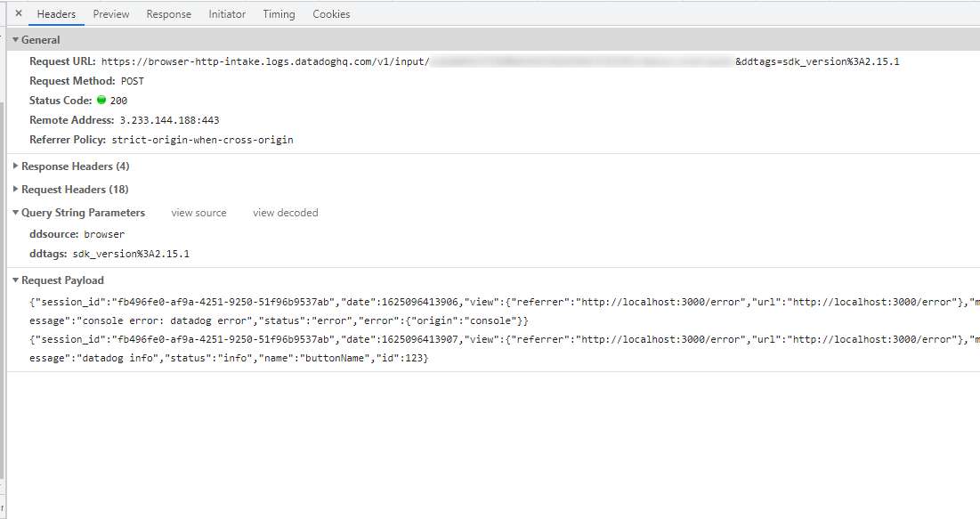Click the Status Code label
Viewport: 980px width, 519px height.
(x=61, y=100)
